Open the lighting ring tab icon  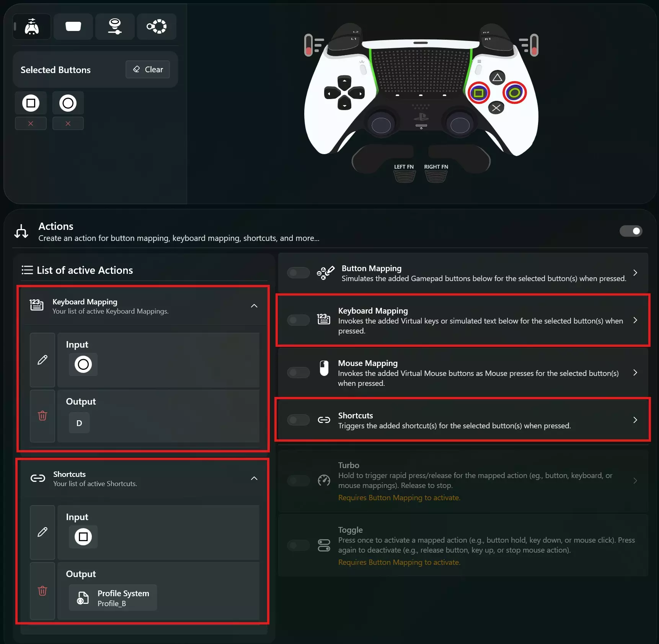(157, 27)
